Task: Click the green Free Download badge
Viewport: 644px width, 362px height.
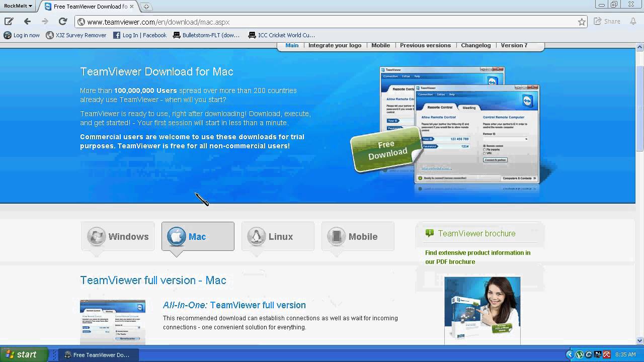Action: [x=387, y=149]
